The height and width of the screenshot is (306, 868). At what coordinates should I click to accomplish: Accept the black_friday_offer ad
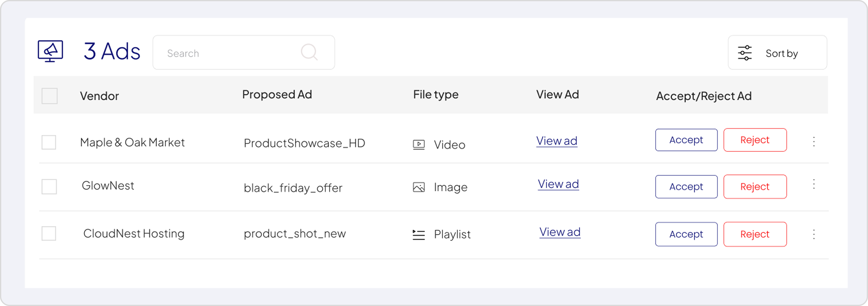687,186
